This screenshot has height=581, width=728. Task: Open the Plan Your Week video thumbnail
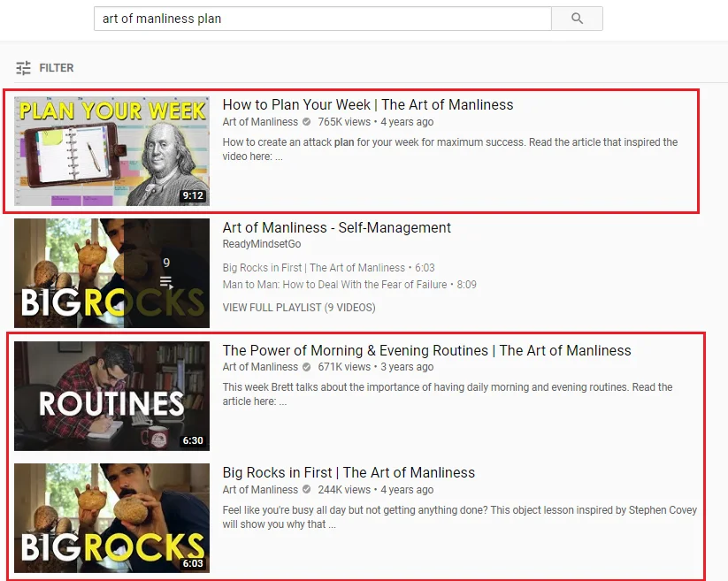111,151
